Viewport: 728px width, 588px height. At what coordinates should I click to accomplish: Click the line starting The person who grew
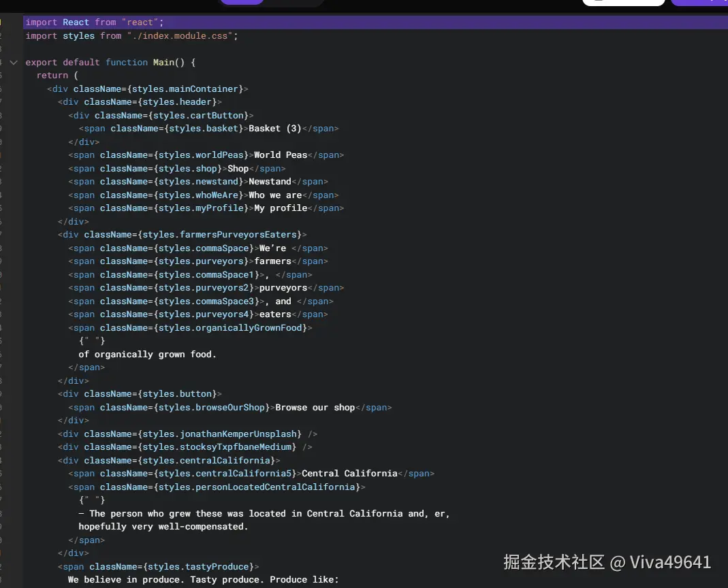click(x=264, y=513)
